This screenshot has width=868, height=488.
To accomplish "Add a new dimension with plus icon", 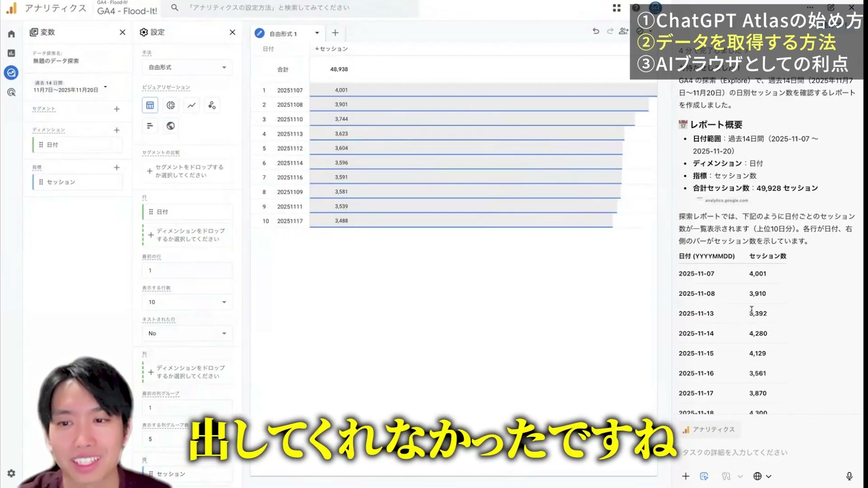I will [x=117, y=130].
